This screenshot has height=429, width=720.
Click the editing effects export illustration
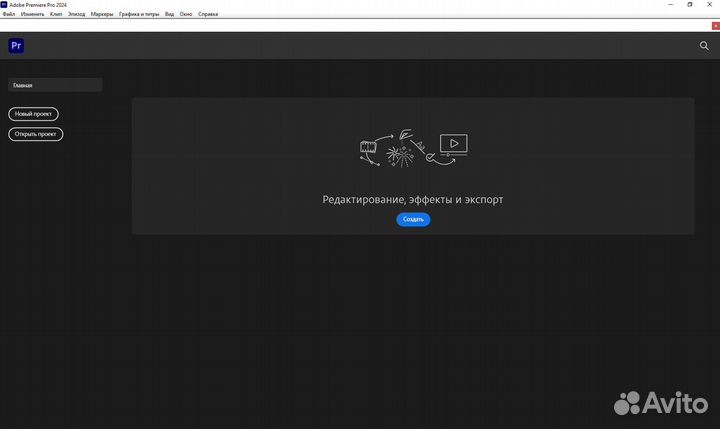(x=414, y=148)
